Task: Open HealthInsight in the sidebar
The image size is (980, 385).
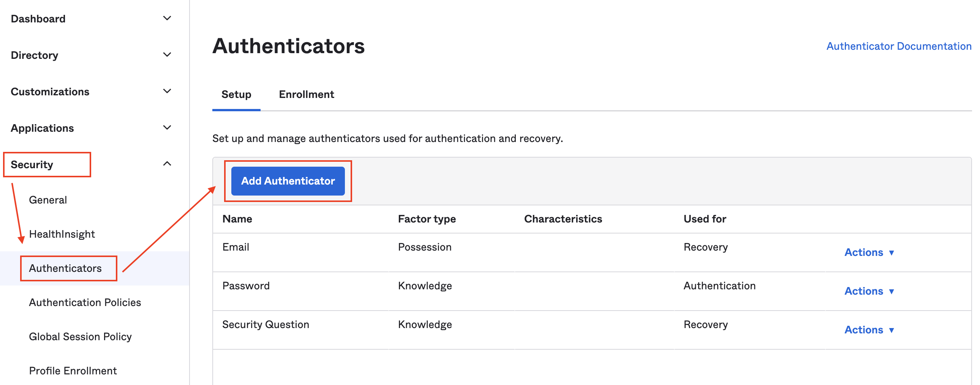Action: pyautogui.click(x=62, y=234)
